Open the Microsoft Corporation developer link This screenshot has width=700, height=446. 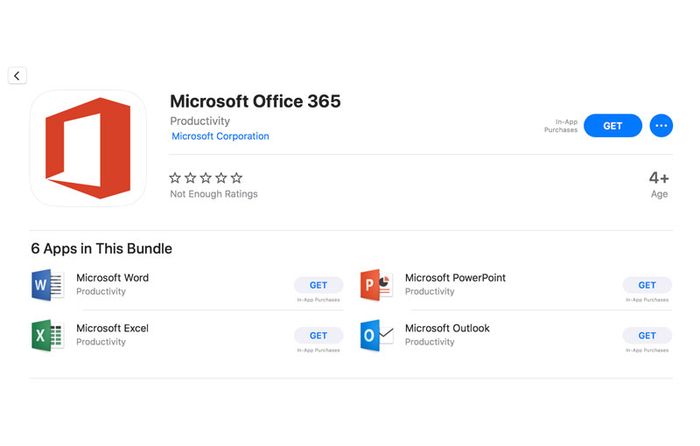tap(220, 136)
